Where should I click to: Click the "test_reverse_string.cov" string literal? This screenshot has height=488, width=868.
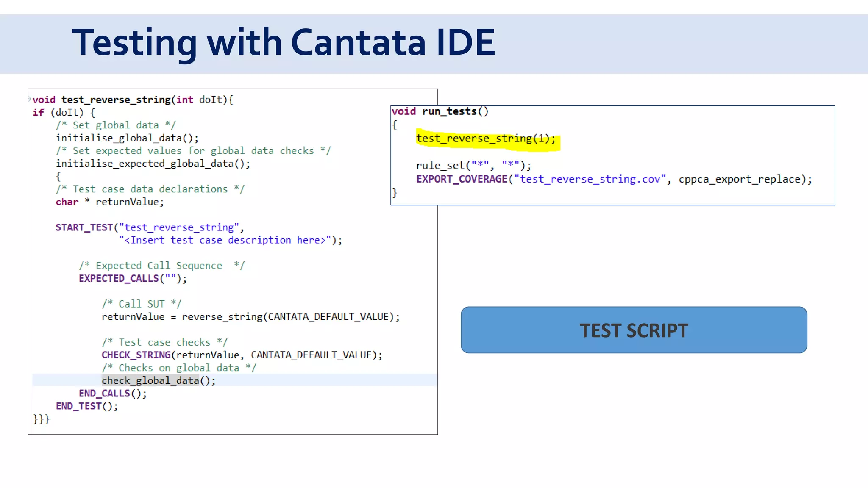[x=590, y=179]
